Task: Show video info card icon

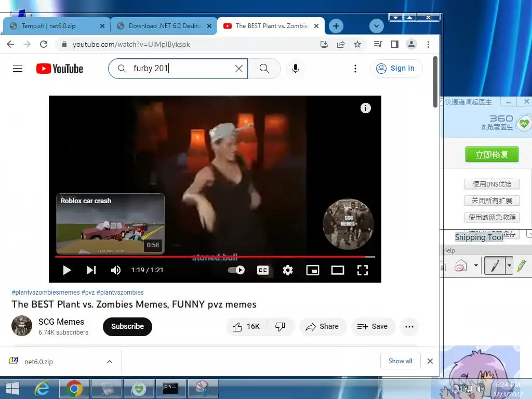Action: coord(365,108)
